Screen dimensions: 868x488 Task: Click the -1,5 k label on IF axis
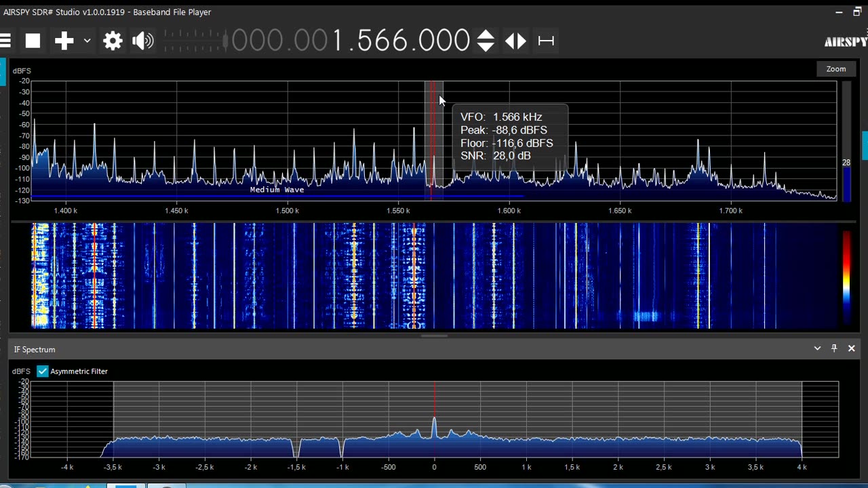(x=296, y=467)
